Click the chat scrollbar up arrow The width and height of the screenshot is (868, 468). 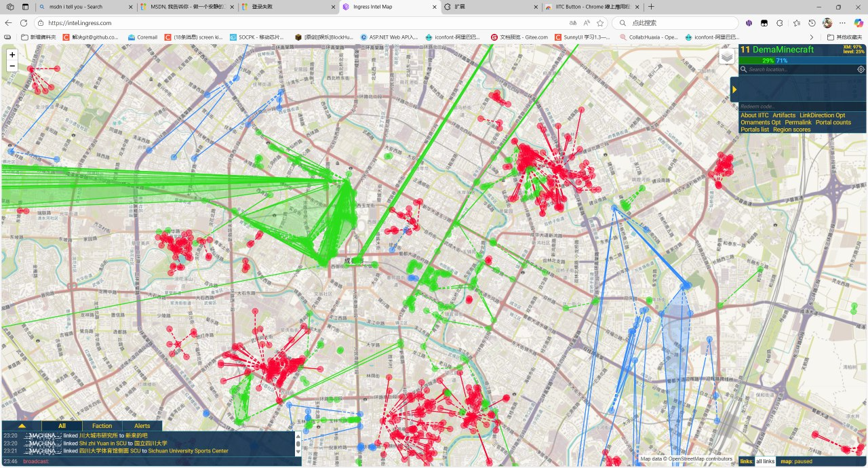298,435
